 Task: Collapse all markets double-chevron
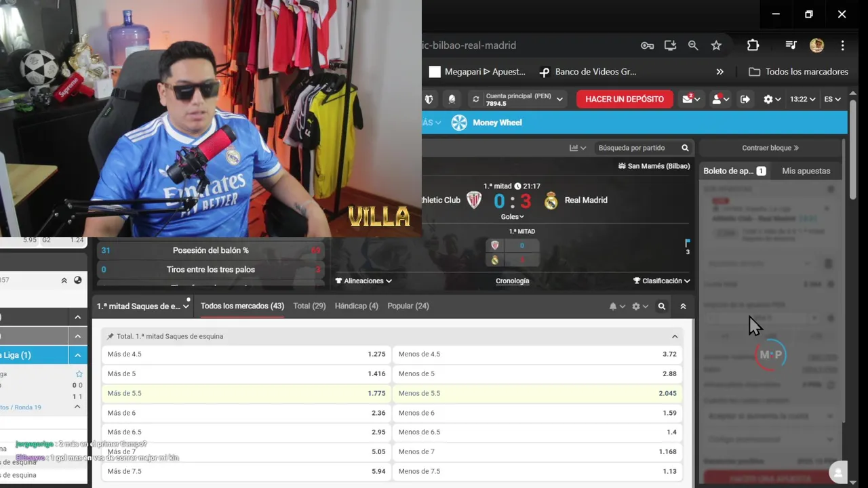click(683, 306)
